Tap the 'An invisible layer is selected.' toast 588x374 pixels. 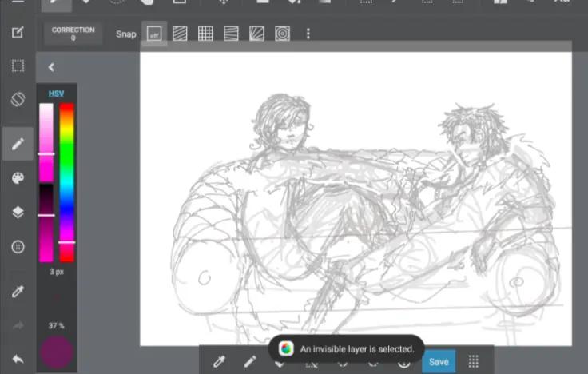(x=347, y=349)
